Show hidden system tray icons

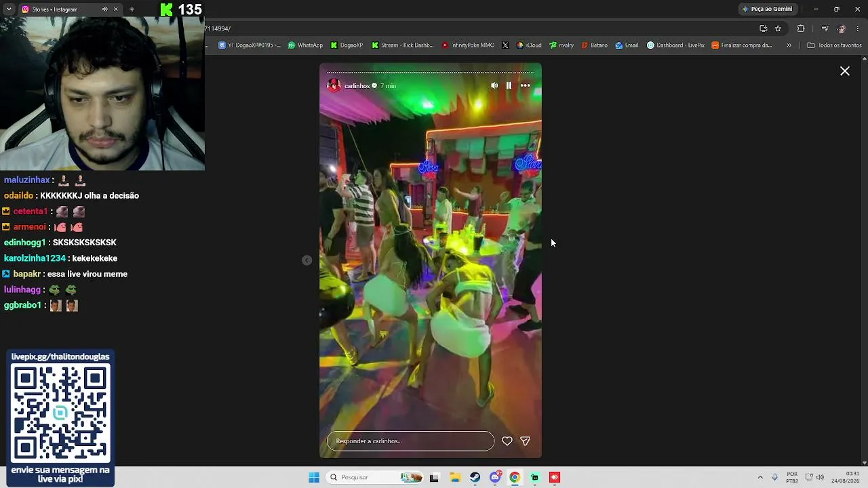point(760,477)
